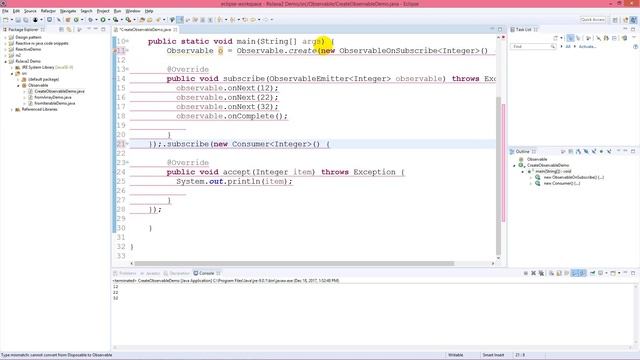Select the Package Explorer tab
640x360 pixels.
click(23, 29)
